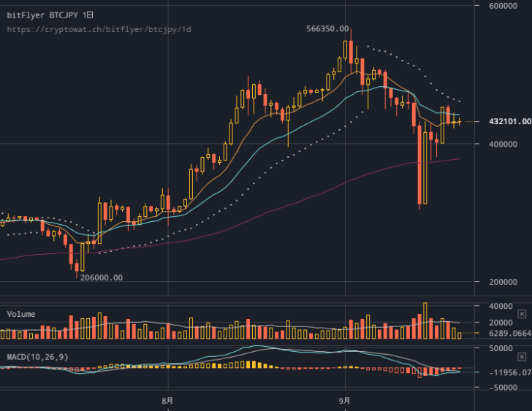The width and height of the screenshot is (532, 411).
Task: Close the Volume indicator panel
Action: [x=522, y=313]
